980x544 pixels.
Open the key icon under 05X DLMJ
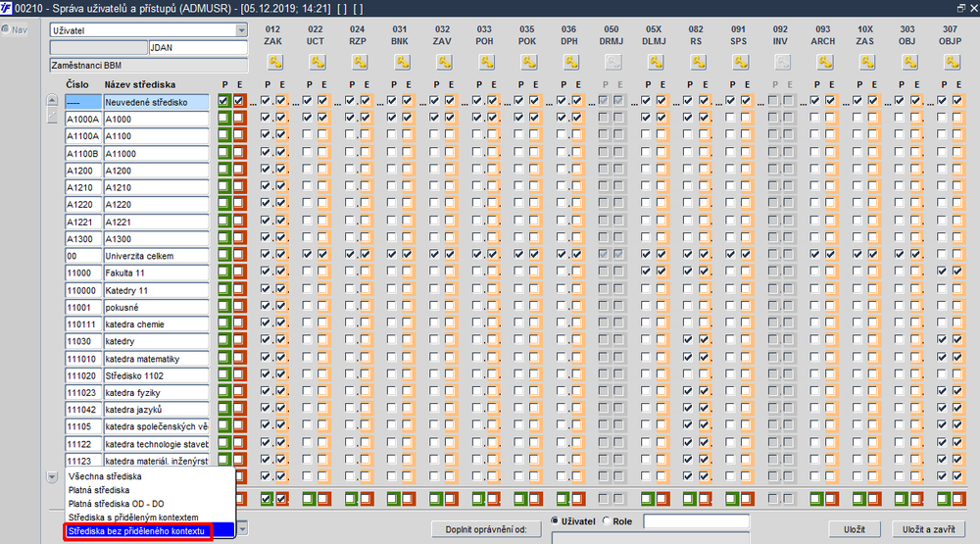[x=656, y=62]
